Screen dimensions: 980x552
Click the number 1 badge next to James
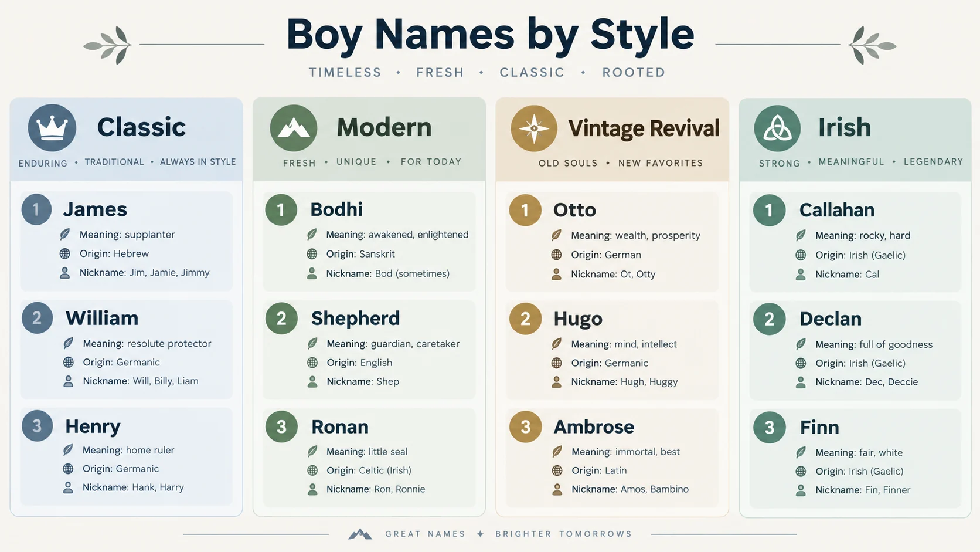tap(36, 209)
